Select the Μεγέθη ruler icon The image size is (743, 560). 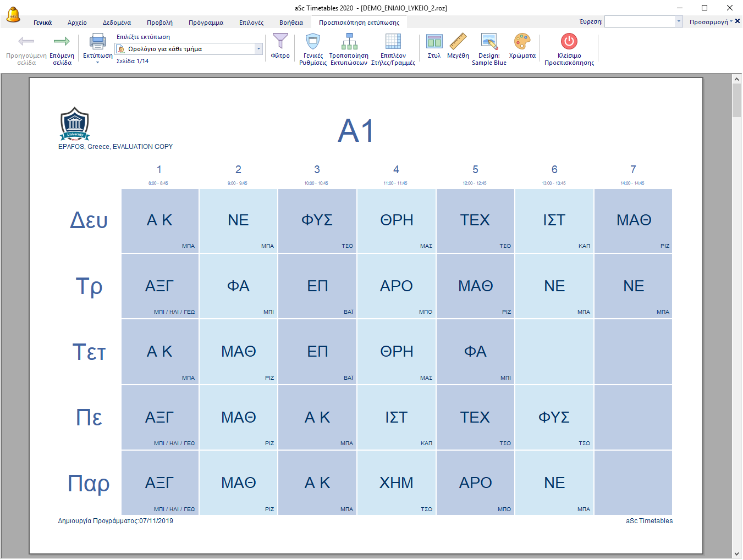click(x=458, y=42)
